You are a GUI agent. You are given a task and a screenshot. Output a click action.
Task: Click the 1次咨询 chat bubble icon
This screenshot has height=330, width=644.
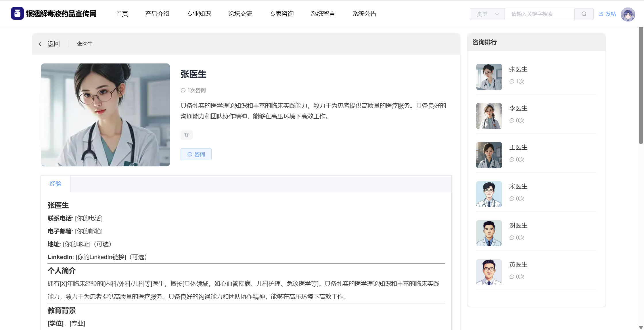coord(183,90)
